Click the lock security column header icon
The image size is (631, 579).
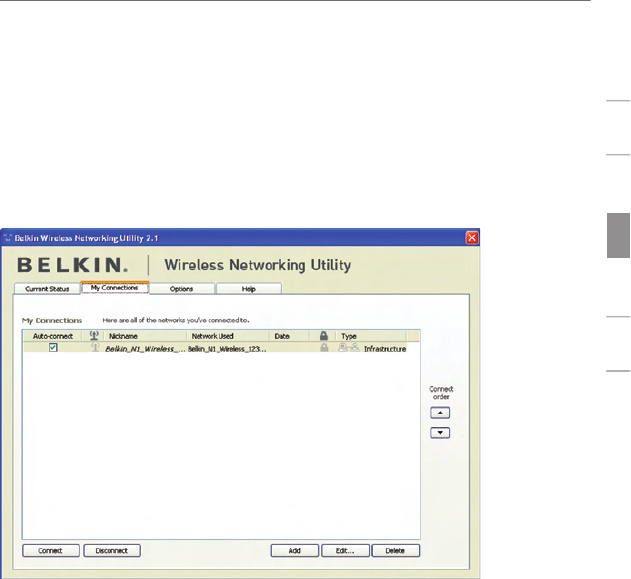tap(324, 336)
